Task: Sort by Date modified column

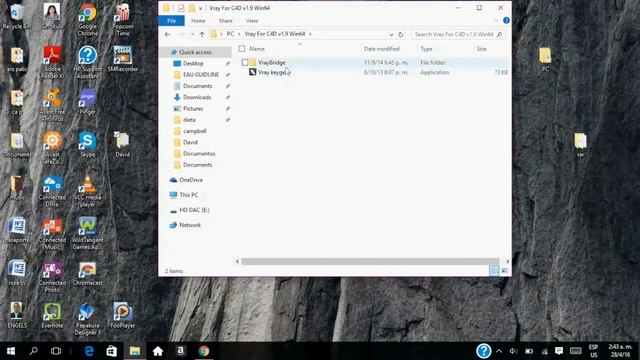Action: pyautogui.click(x=382, y=49)
